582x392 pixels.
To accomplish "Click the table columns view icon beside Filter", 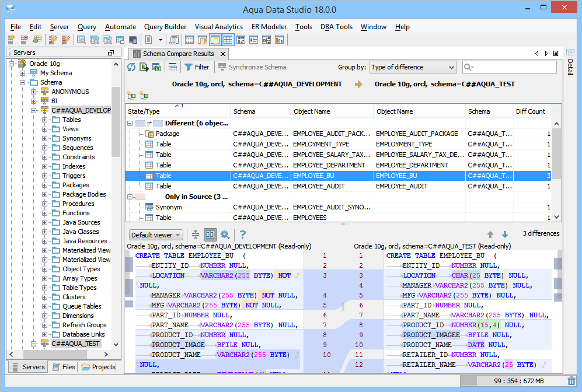I will [172, 67].
